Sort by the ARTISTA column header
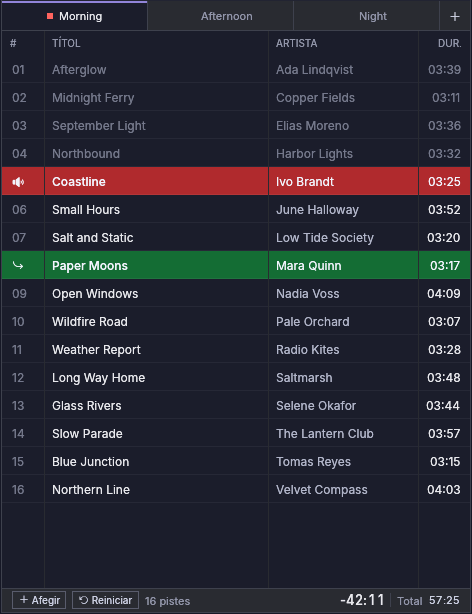 click(297, 43)
